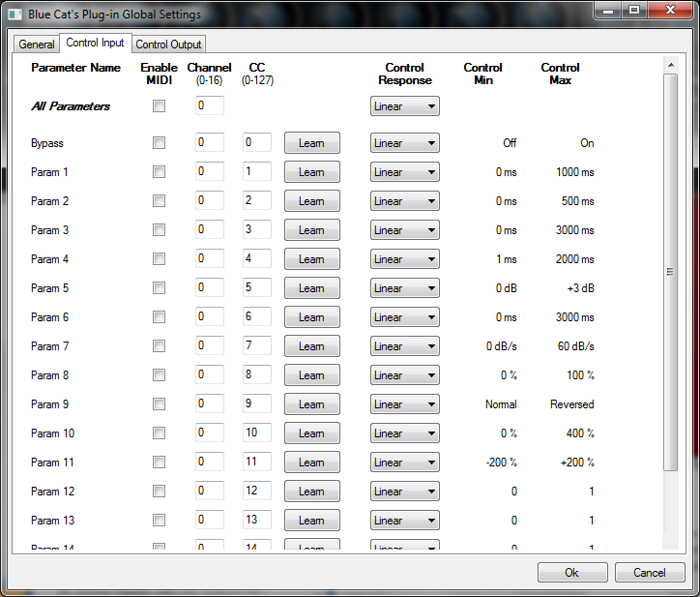Enable MIDI for Param 13
The width and height of the screenshot is (700, 597).
[159, 521]
